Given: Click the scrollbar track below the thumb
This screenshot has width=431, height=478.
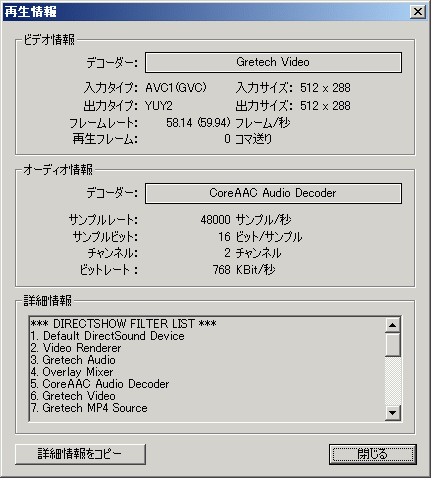Looking at the screenshot, I should pos(393,381).
